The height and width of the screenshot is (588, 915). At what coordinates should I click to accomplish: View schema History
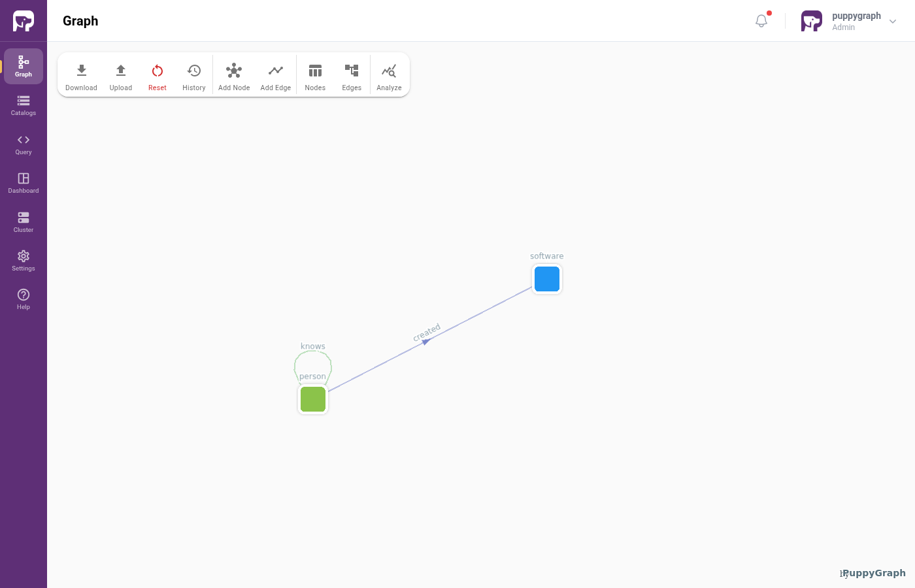tap(194, 76)
